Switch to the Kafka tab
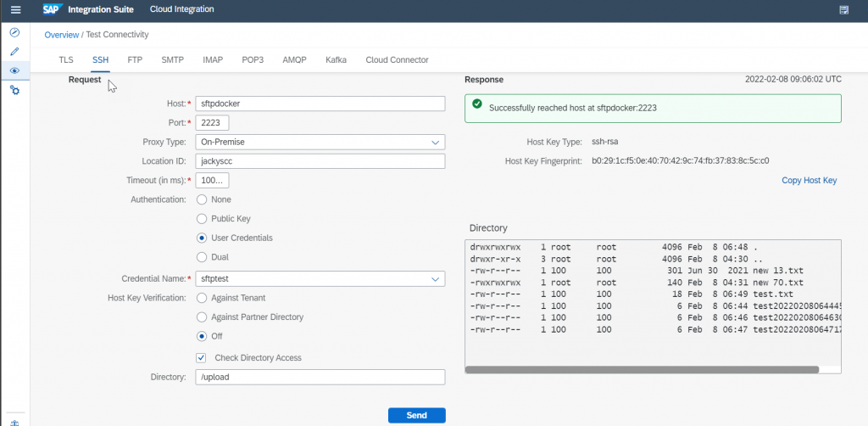Screen dimensions: 868x426 pyautogui.click(x=336, y=60)
